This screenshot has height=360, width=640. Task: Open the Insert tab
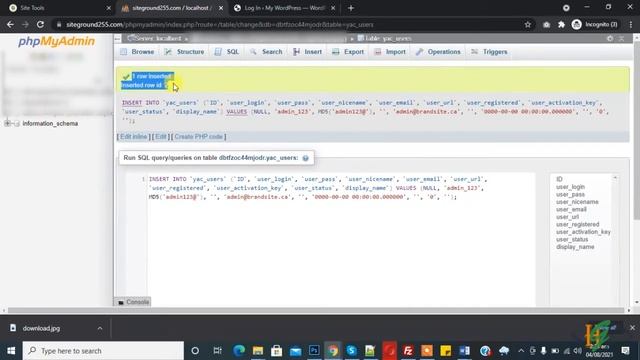pos(307,52)
